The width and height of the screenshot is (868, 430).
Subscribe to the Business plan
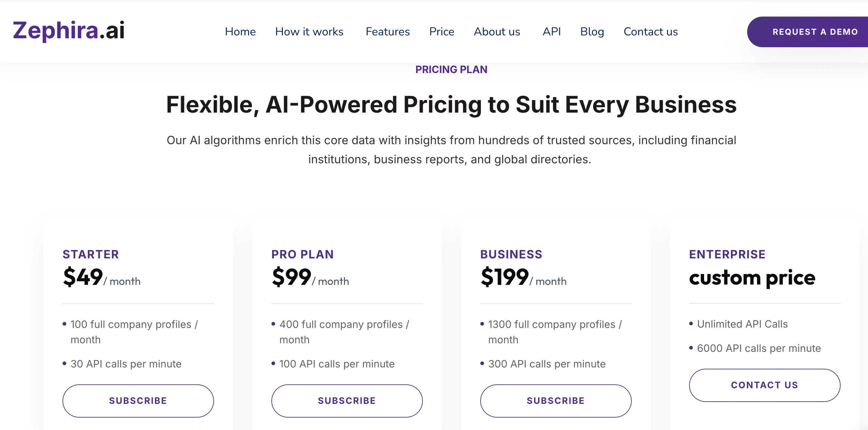coord(555,401)
